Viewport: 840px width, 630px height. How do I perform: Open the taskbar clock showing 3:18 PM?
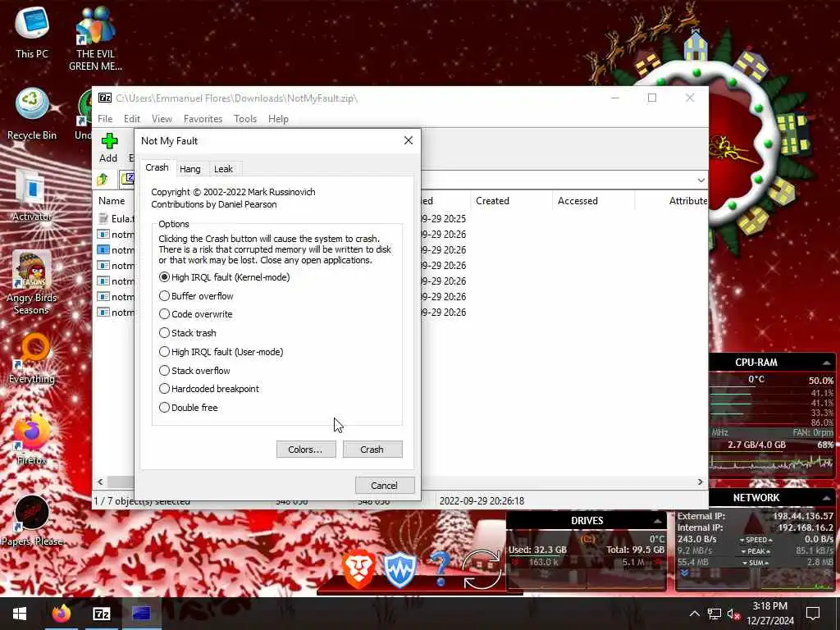(x=769, y=614)
